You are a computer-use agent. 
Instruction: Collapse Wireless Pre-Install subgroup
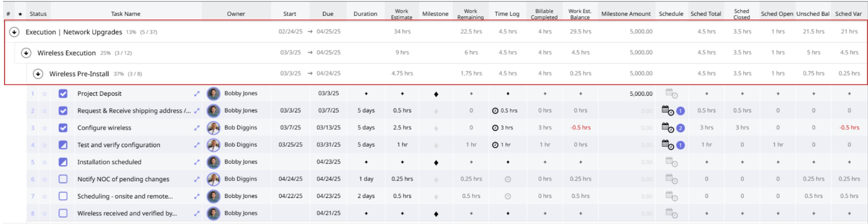38,74
